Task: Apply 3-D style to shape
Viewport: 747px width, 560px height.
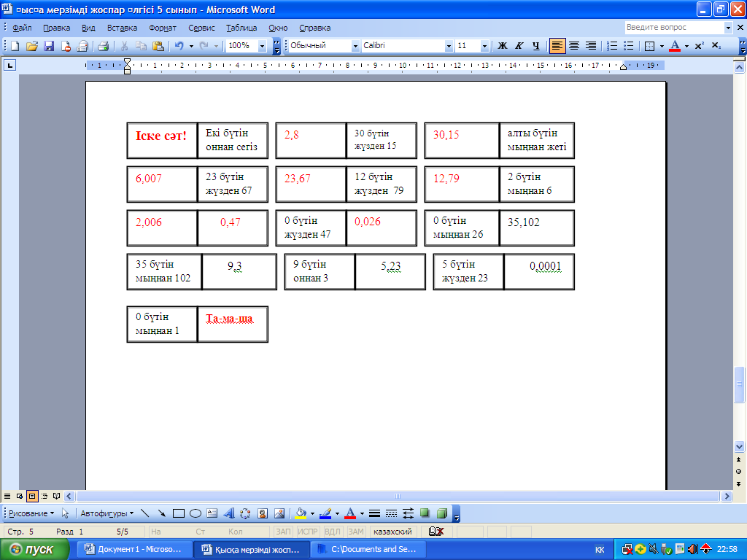Action: [441, 513]
